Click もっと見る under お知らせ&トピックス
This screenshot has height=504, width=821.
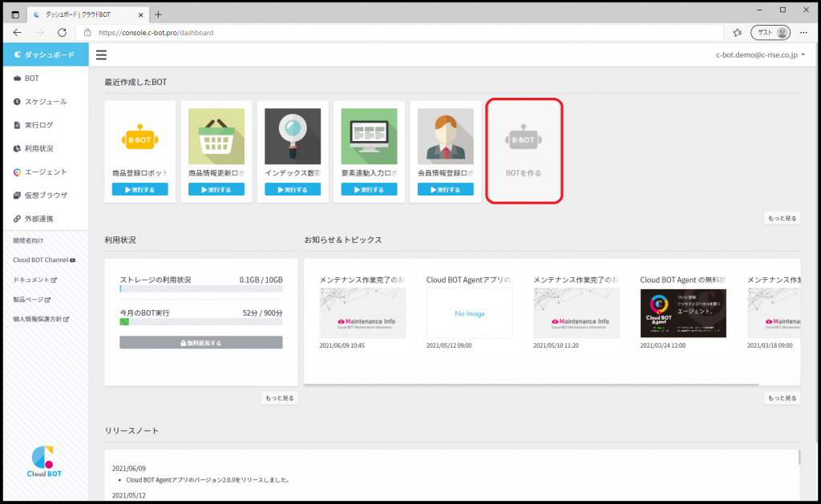pyautogui.click(x=783, y=398)
